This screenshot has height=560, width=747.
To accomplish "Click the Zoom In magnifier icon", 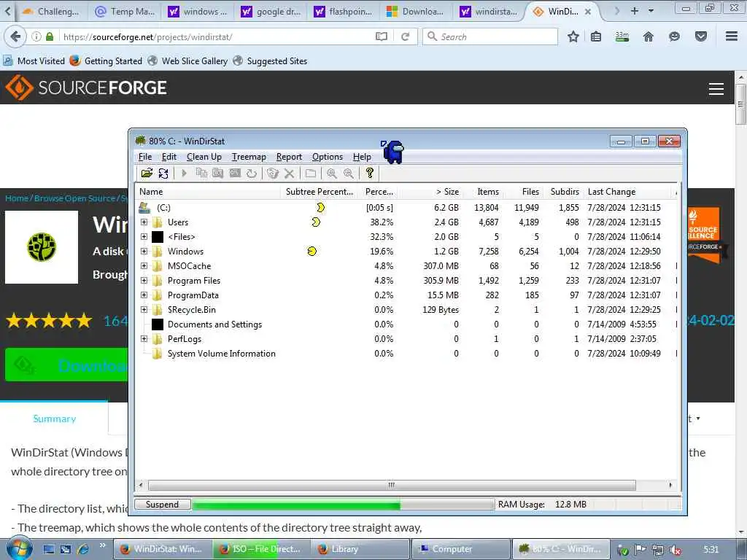I will [332, 173].
